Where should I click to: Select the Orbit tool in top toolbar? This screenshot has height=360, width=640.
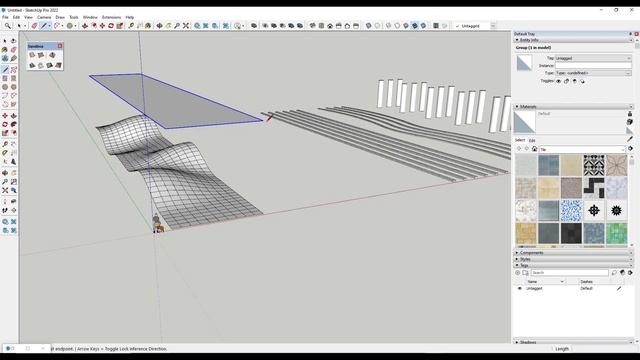click(159, 26)
